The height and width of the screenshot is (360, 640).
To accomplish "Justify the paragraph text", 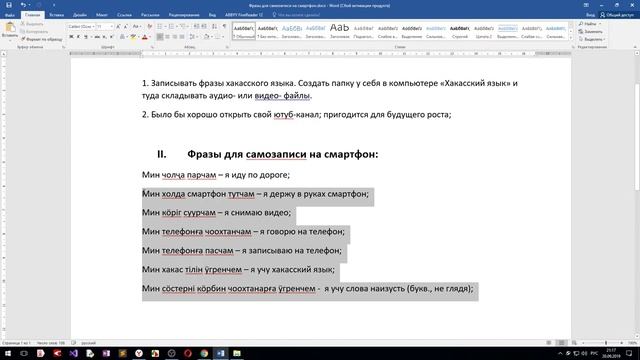I will (x=182, y=37).
